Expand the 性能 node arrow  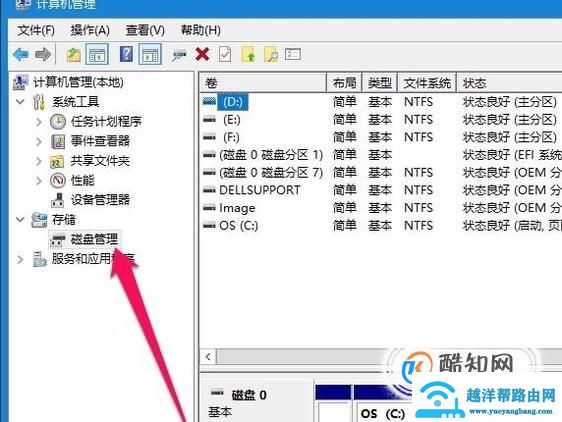click(39, 180)
